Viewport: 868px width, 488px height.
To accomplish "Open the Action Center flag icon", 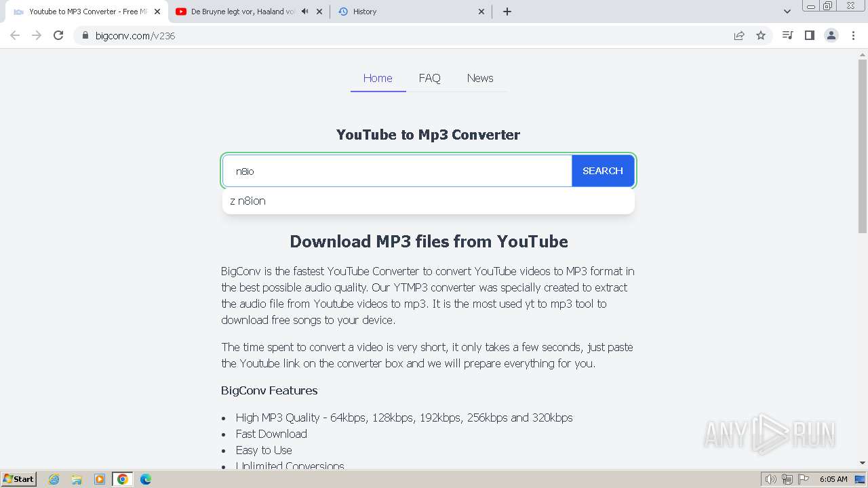I will click(804, 479).
